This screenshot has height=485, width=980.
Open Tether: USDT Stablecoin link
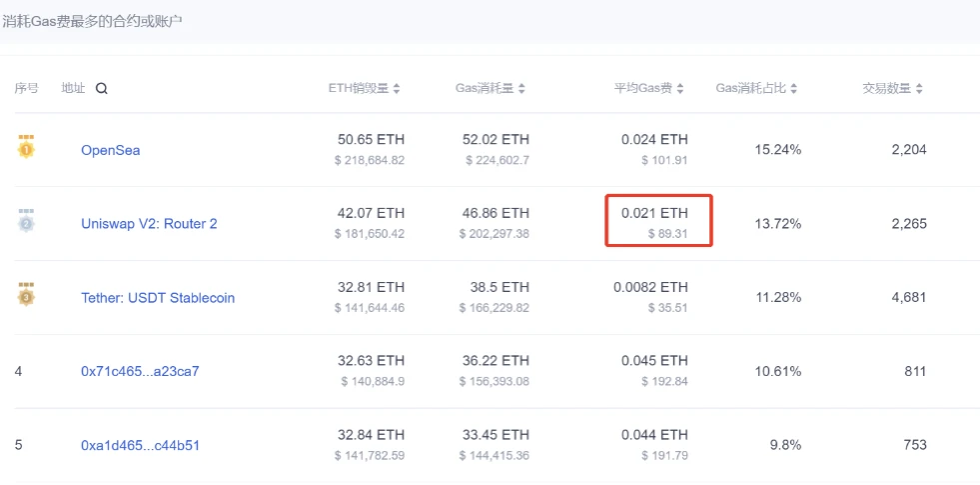[x=158, y=297]
